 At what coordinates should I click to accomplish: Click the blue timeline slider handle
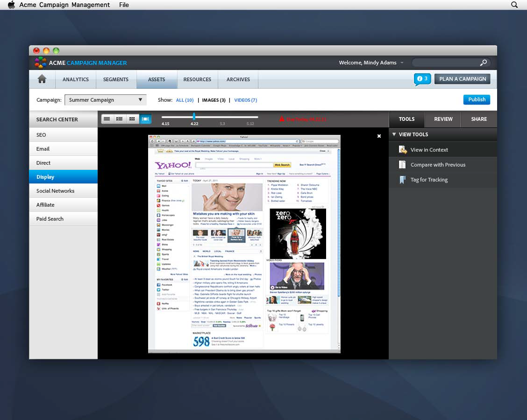tap(194, 117)
